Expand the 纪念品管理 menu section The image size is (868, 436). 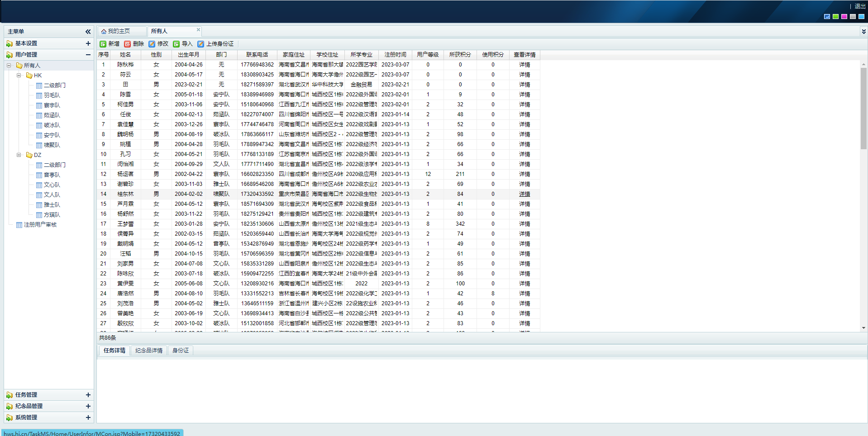(x=88, y=406)
